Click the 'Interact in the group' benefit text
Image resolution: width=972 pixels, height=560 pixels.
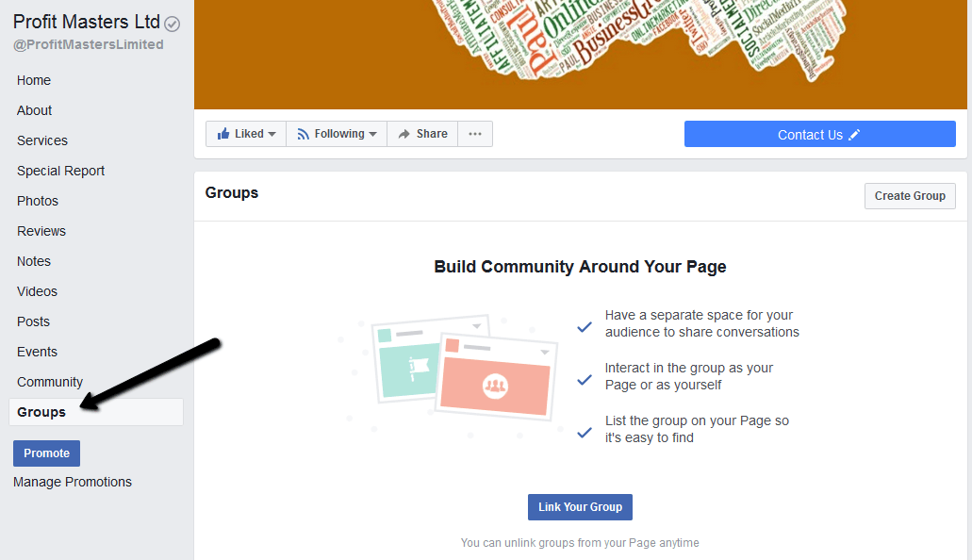coord(689,376)
